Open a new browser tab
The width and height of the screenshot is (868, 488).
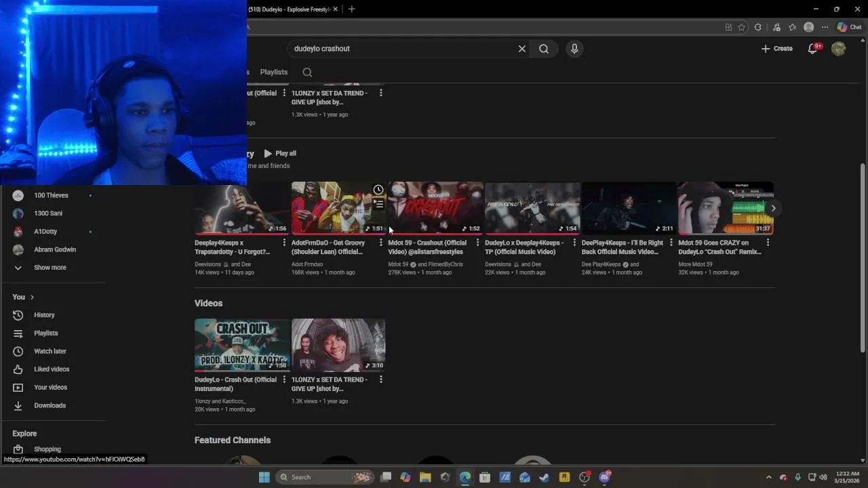[351, 9]
